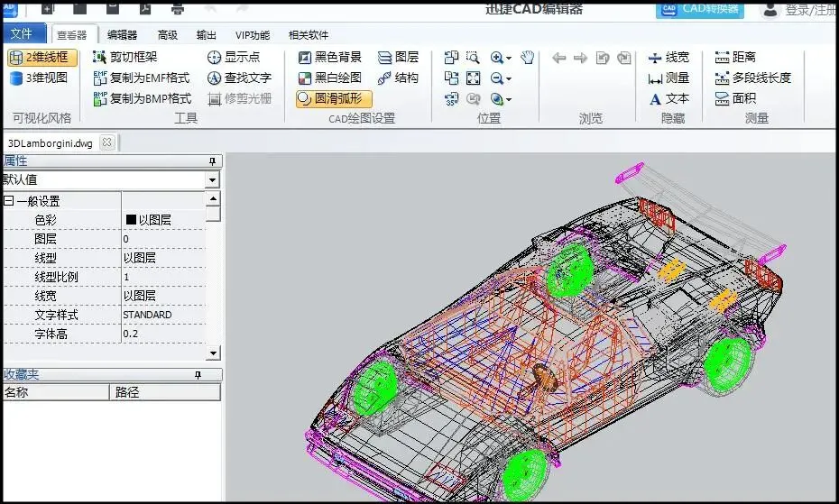Viewport: 839px width, 504px height.
Task: Click the zoom window magnifier icon
Action: [x=473, y=57]
